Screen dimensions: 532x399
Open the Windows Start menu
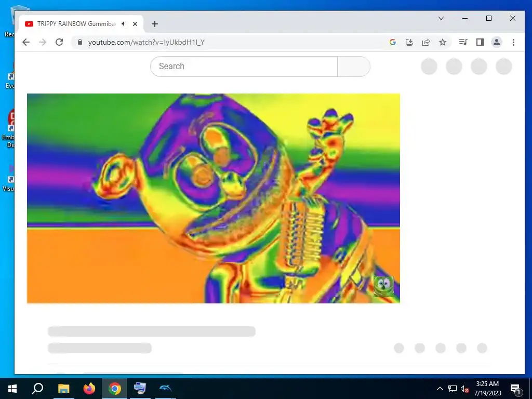(x=12, y=389)
